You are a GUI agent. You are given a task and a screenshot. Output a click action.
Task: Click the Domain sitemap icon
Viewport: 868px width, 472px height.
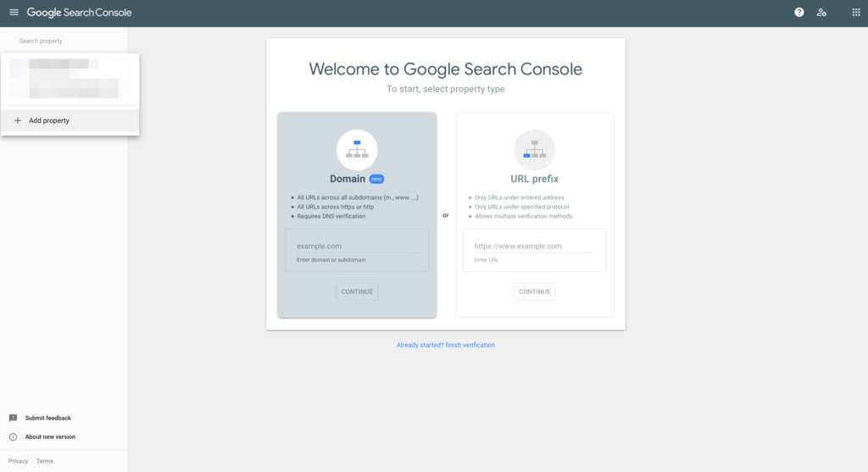tap(357, 150)
